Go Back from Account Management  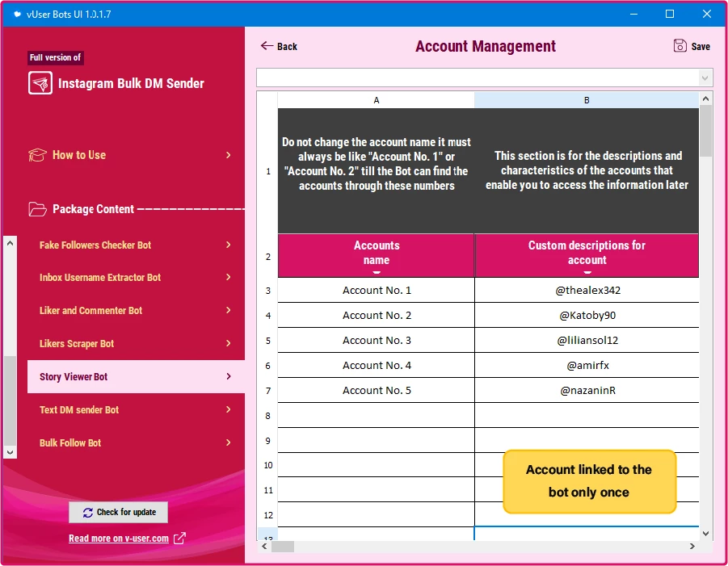[279, 46]
